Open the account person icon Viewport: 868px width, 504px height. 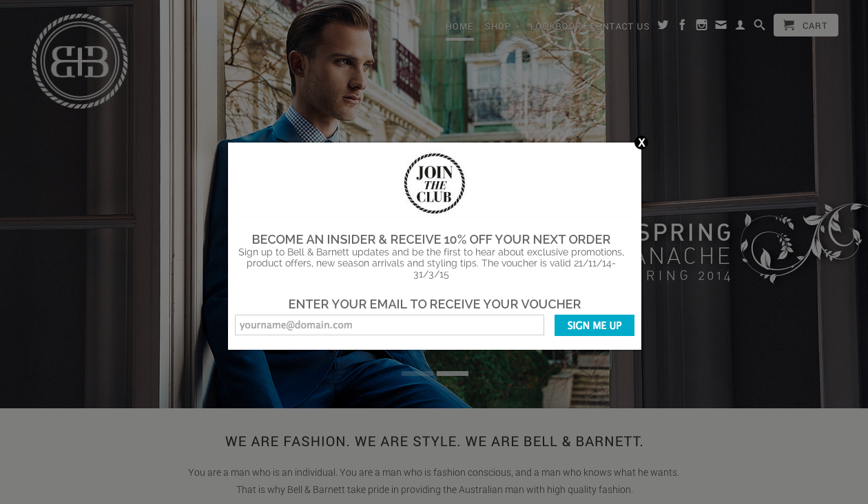(x=740, y=25)
